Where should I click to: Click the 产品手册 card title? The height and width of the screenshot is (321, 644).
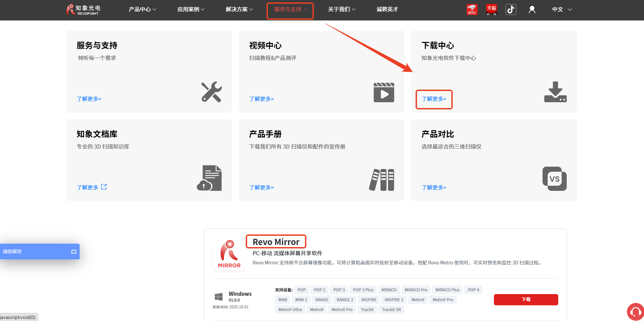coord(265,134)
